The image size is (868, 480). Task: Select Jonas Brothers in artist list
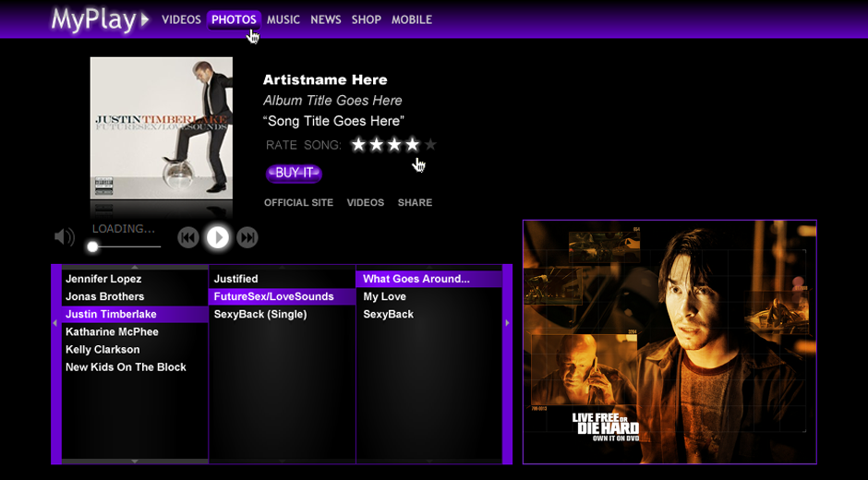coord(135,296)
